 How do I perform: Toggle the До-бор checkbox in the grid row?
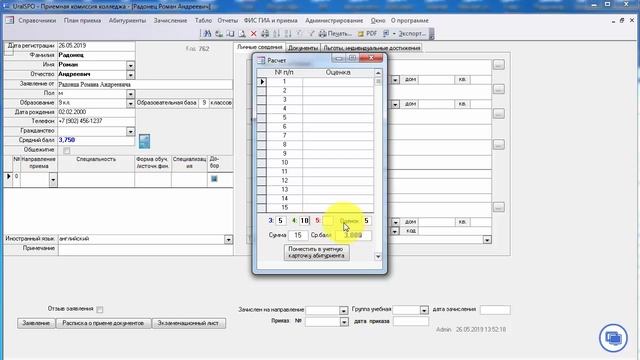[214, 179]
